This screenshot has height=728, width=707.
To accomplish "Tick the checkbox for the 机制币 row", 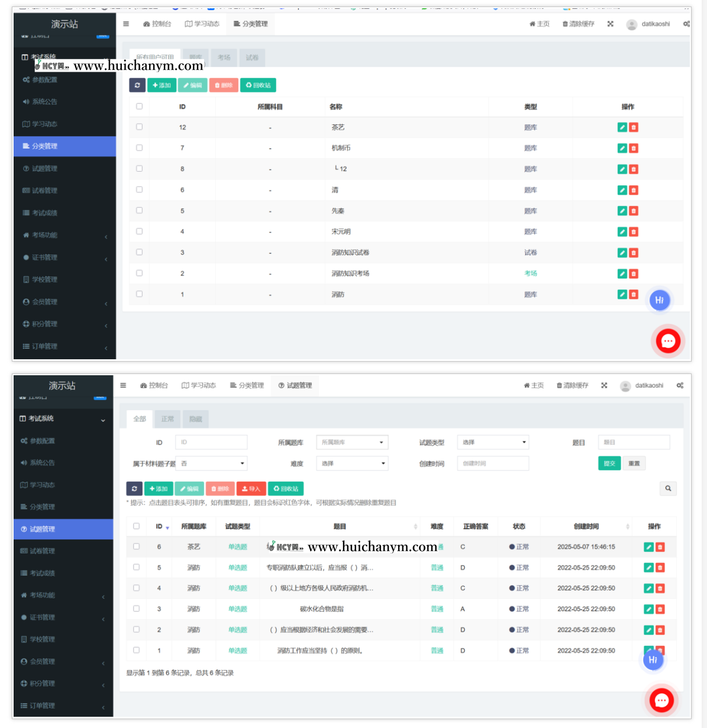I will point(140,147).
